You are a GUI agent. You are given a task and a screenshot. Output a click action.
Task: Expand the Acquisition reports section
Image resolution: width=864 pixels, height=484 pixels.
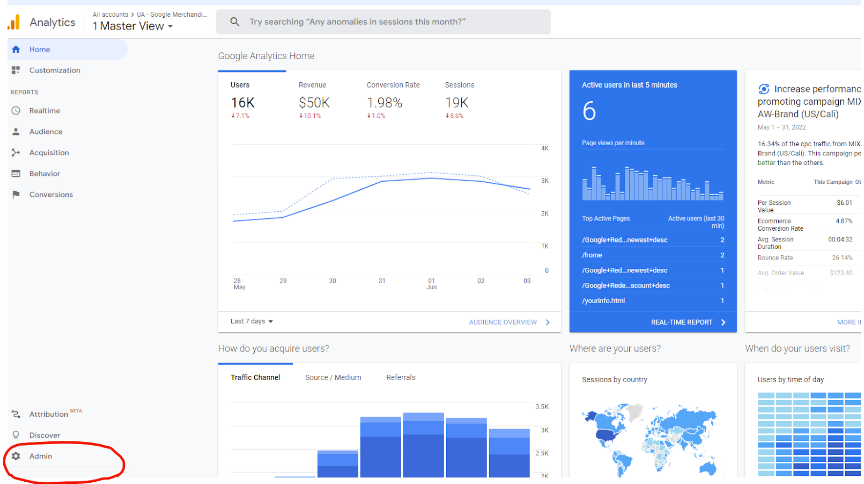point(49,152)
